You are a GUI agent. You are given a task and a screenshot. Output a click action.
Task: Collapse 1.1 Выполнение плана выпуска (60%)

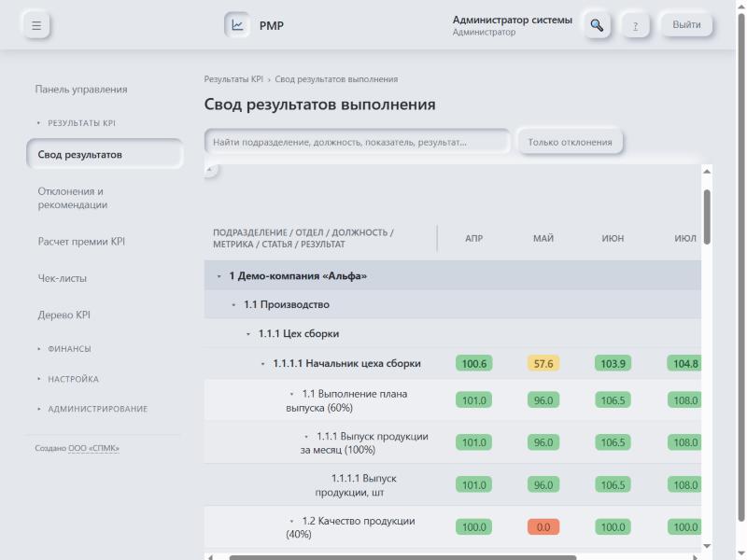click(291, 394)
